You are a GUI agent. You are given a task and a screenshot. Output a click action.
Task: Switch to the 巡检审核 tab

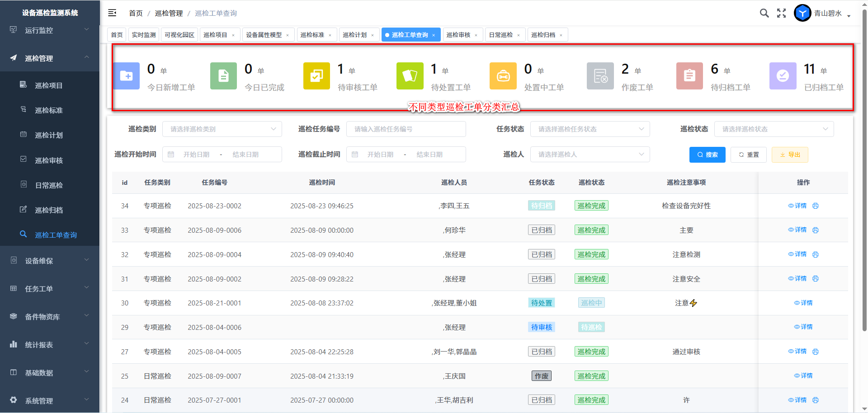pos(458,35)
